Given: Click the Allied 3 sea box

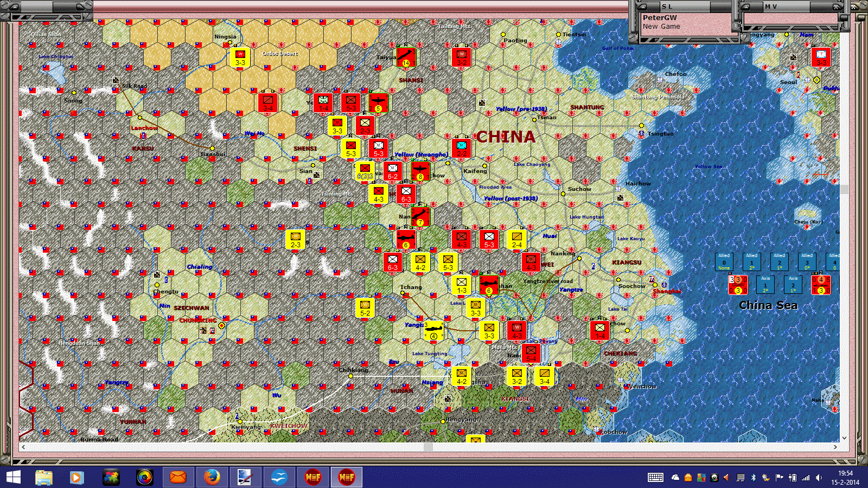Looking at the screenshot, I should click(807, 262).
